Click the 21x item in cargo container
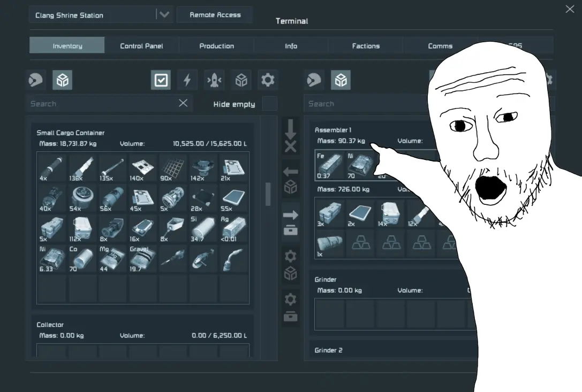This screenshot has width=582, height=392. click(233, 167)
